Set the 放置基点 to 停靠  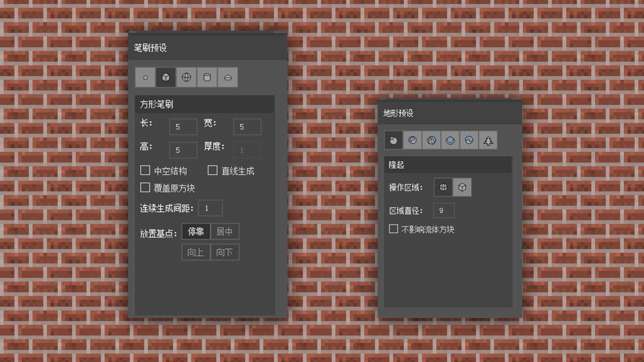[196, 231]
